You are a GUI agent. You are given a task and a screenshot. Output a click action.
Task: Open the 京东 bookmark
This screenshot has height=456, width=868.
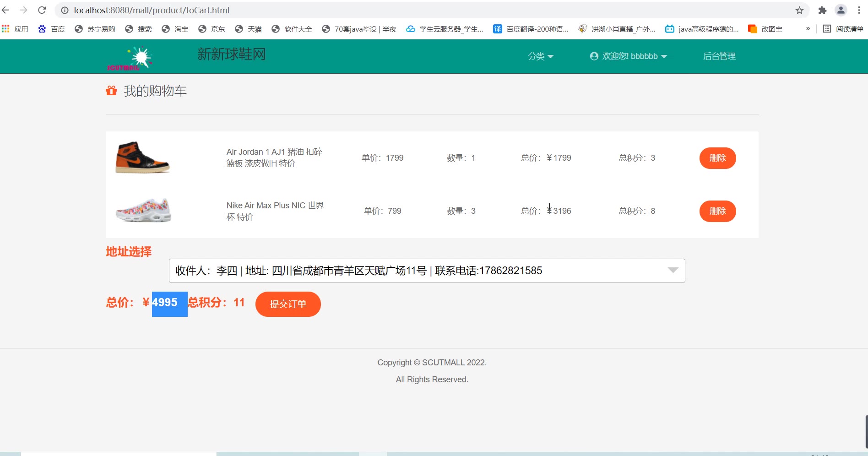click(x=212, y=29)
